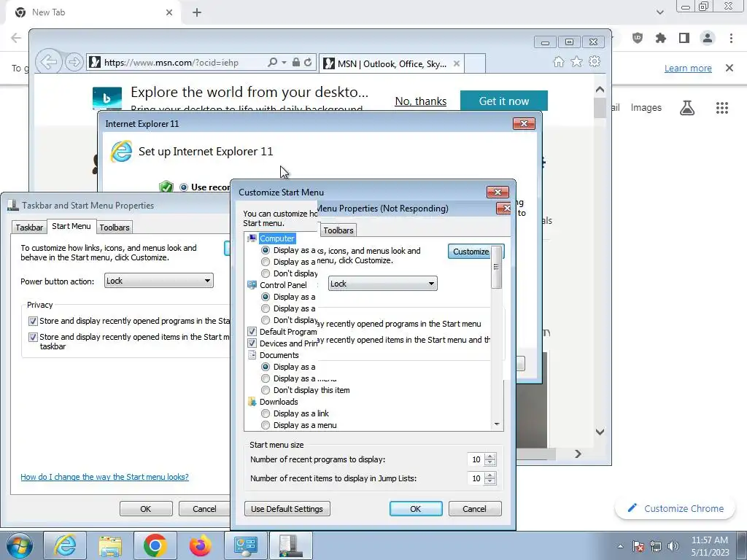This screenshot has width=747, height=560.
Task: Open the Power button action Lock dropdown
Action: tap(158, 281)
